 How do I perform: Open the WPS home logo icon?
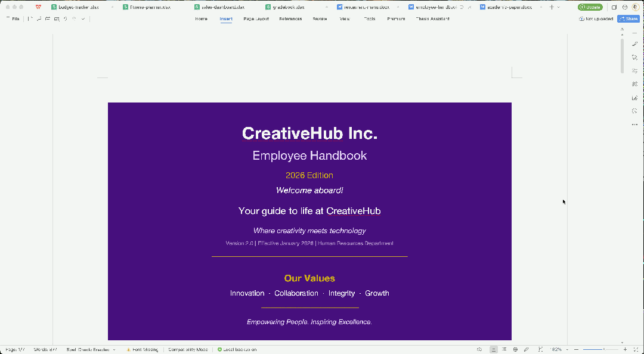[38, 7]
